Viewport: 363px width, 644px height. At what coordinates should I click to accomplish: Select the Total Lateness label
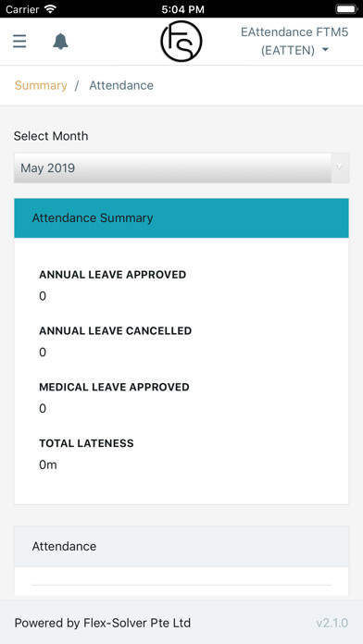click(86, 443)
